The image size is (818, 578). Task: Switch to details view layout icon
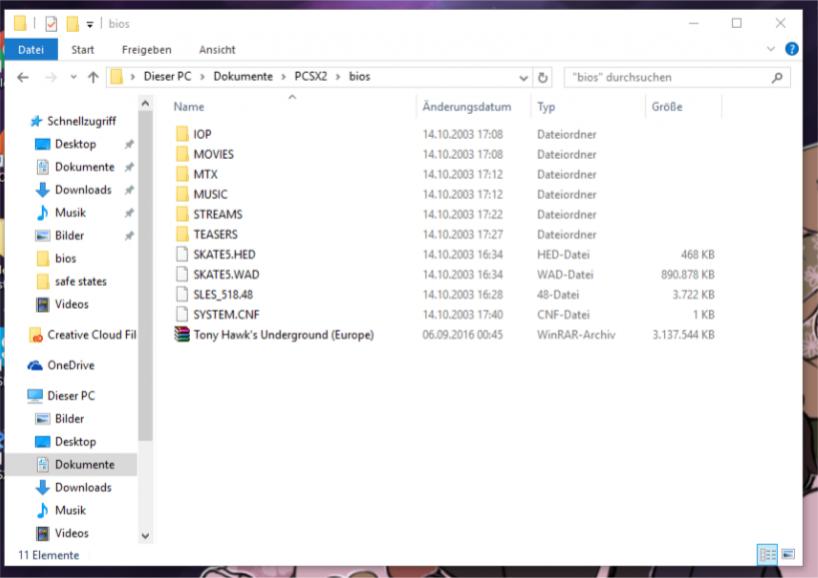click(x=767, y=554)
